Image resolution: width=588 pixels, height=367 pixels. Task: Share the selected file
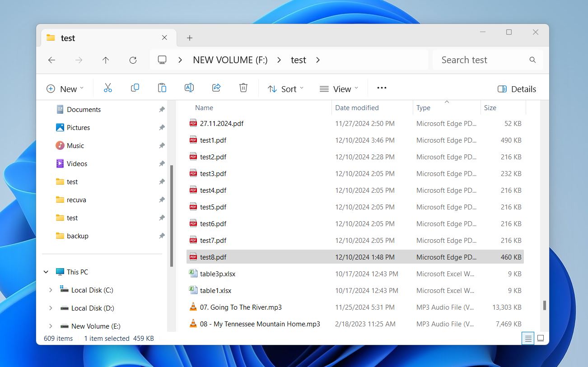(x=216, y=88)
